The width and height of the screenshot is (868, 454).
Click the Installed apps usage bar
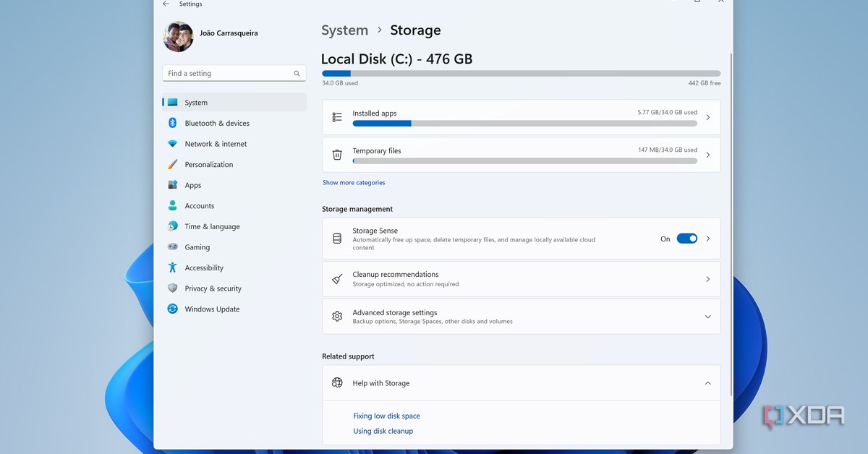[x=524, y=124]
